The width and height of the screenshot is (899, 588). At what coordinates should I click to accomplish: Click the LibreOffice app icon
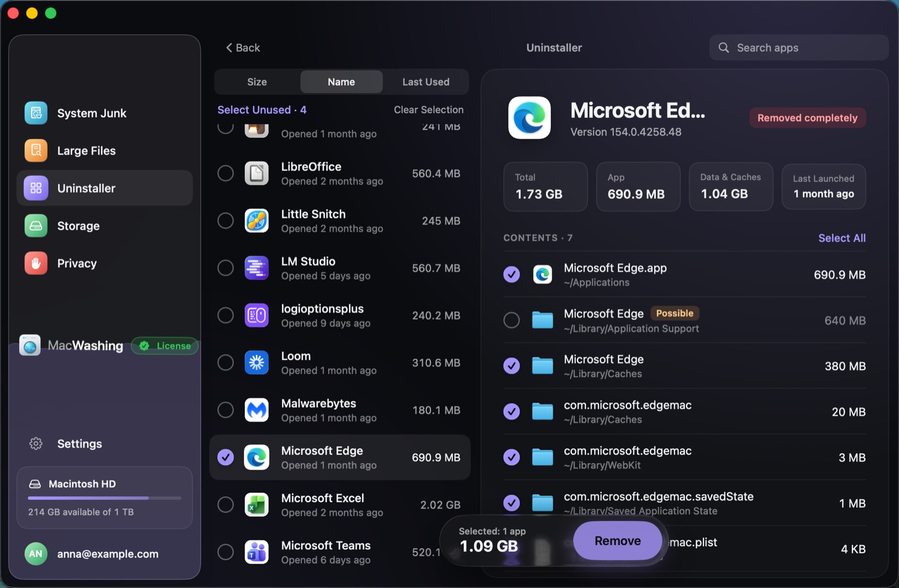[257, 174]
